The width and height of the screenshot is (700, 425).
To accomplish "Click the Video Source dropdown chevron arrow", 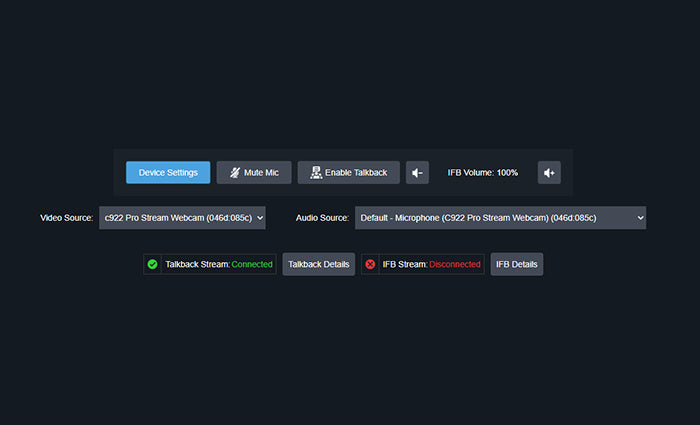I will click(x=259, y=217).
